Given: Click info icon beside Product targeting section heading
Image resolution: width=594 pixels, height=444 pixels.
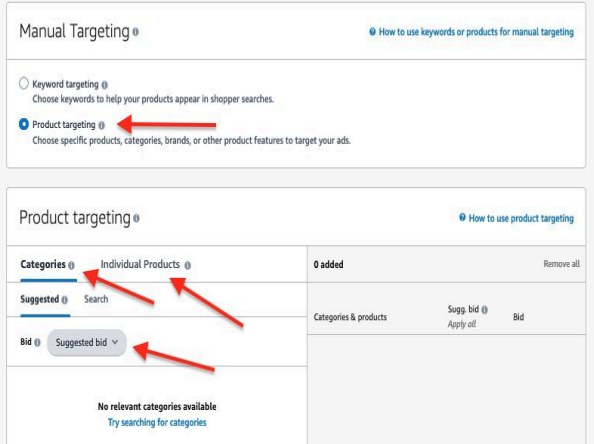Looking at the screenshot, I should (136, 218).
